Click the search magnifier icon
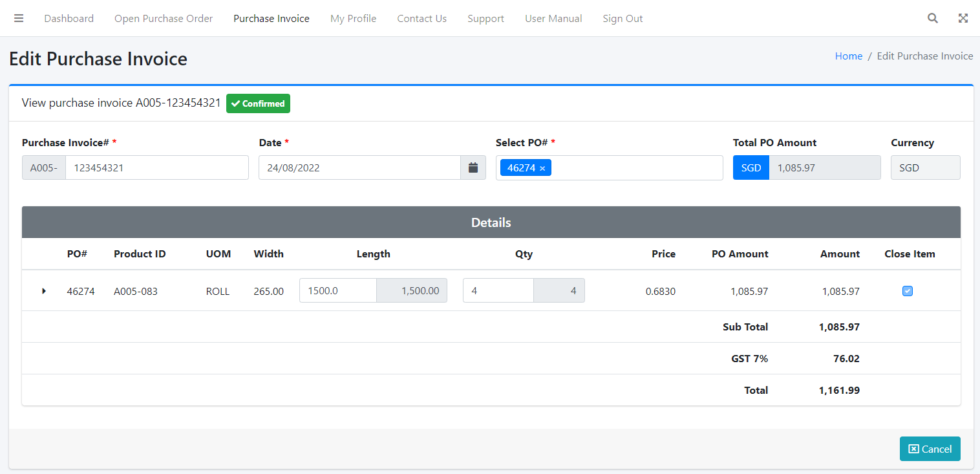This screenshot has height=474, width=980. (x=932, y=18)
